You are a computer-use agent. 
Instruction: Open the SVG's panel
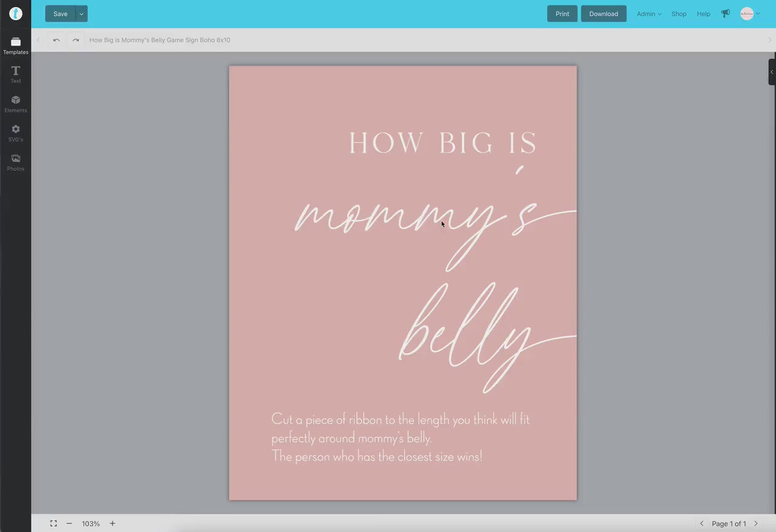[16, 133]
